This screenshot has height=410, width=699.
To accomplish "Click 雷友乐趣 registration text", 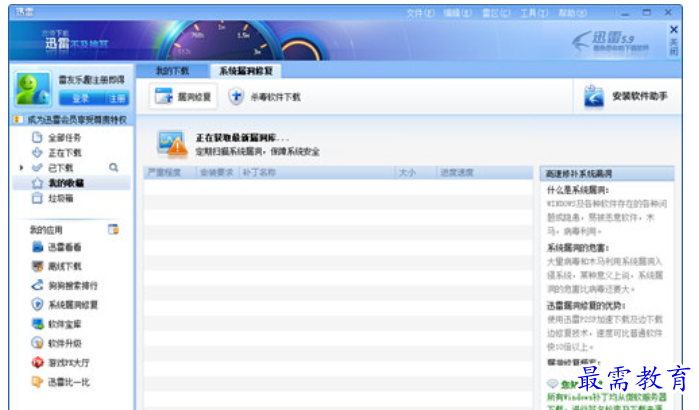I will coord(92,80).
